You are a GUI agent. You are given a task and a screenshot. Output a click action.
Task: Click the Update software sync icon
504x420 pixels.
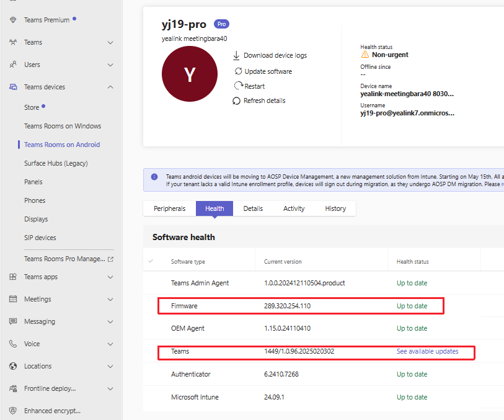coord(238,71)
